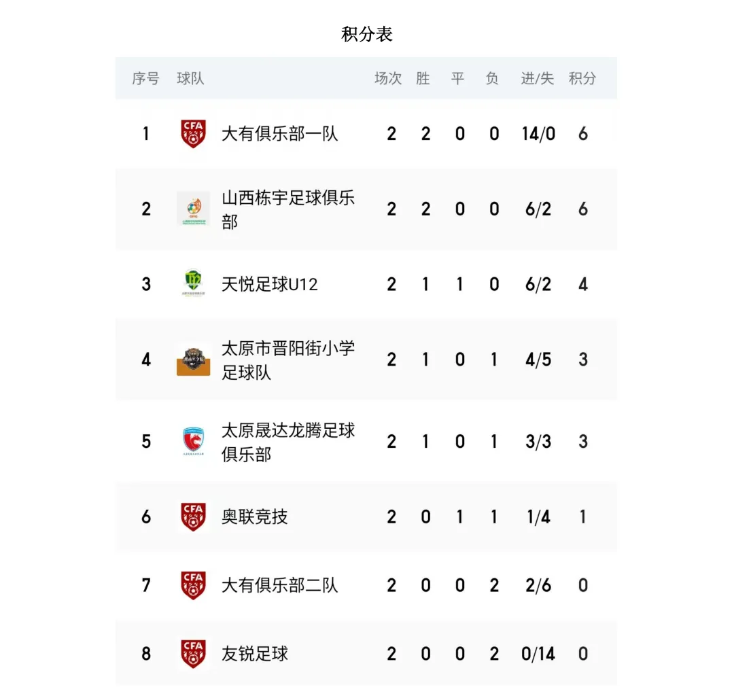734x700 pixels.
Task: Click the 场次 column header
Action: (x=388, y=78)
